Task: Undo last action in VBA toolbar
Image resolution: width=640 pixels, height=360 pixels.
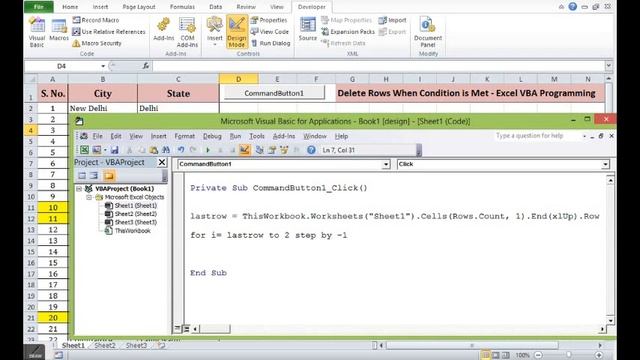Action: point(181,150)
